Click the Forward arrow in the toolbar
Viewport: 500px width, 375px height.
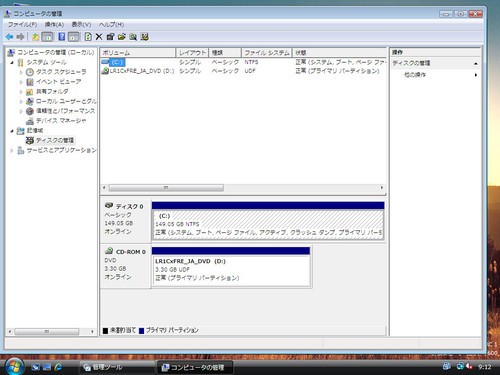click(x=20, y=37)
